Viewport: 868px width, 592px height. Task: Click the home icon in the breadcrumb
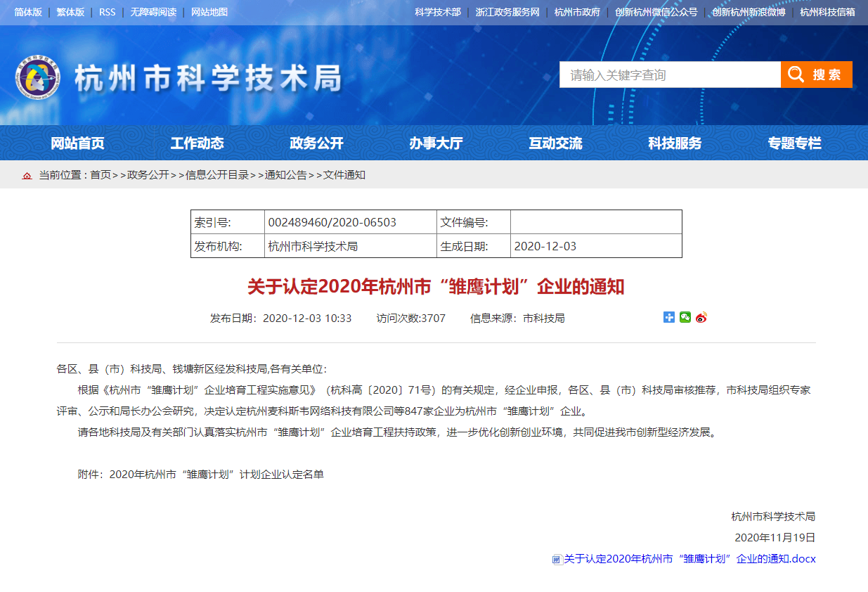[x=27, y=176]
